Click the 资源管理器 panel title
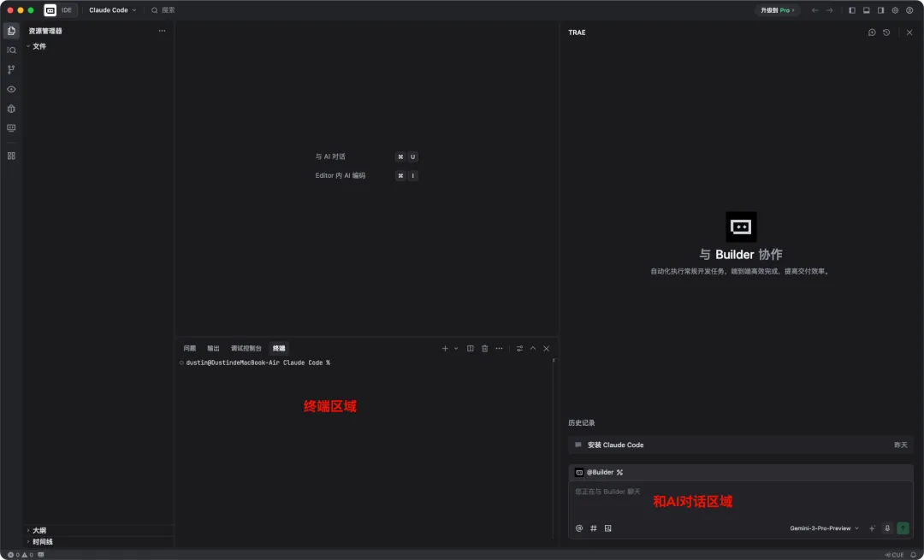 [x=45, y=31]
